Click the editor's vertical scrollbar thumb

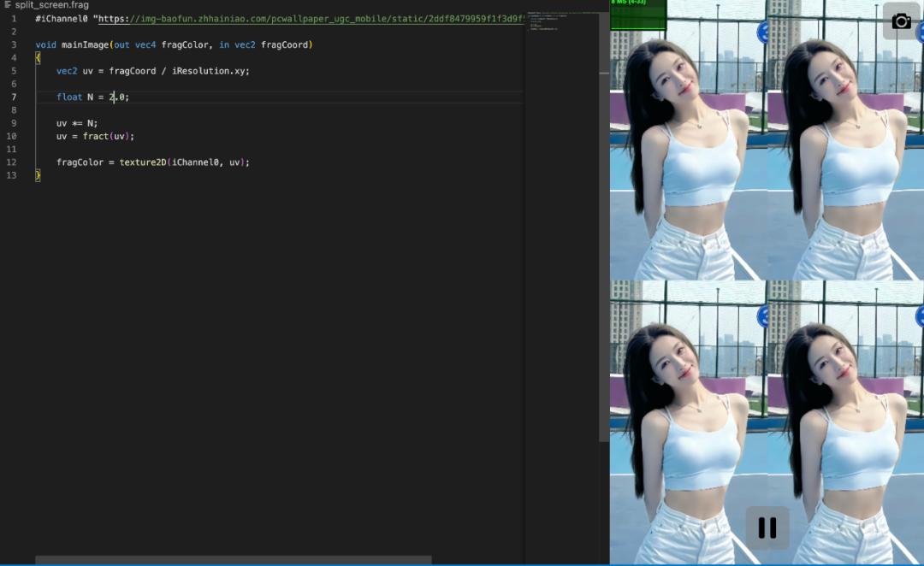click(x=604, y=222)
